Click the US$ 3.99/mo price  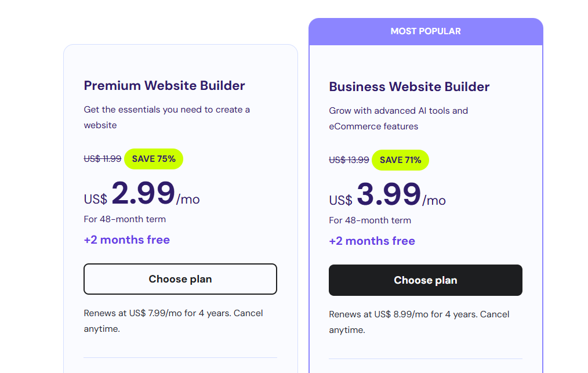[387, 195]
